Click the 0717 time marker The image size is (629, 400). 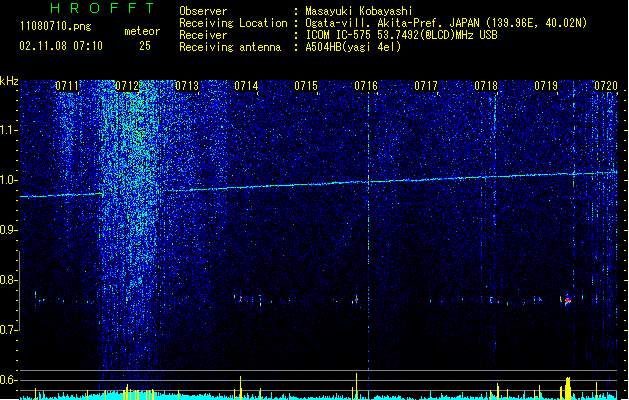[426, 86]
